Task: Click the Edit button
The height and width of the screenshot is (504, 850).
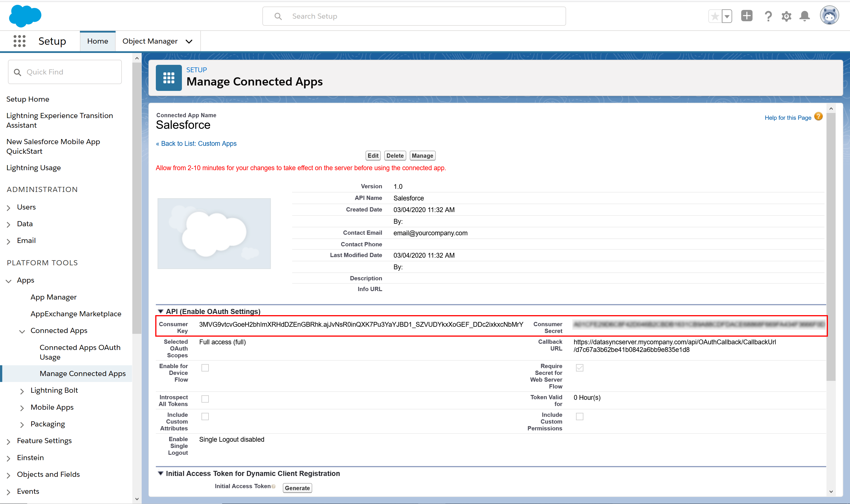Action: pyautogui.click(x=373, y=155)
